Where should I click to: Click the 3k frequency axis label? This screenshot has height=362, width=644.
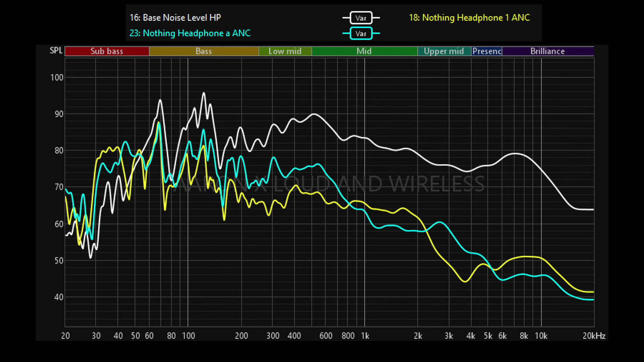449,336
